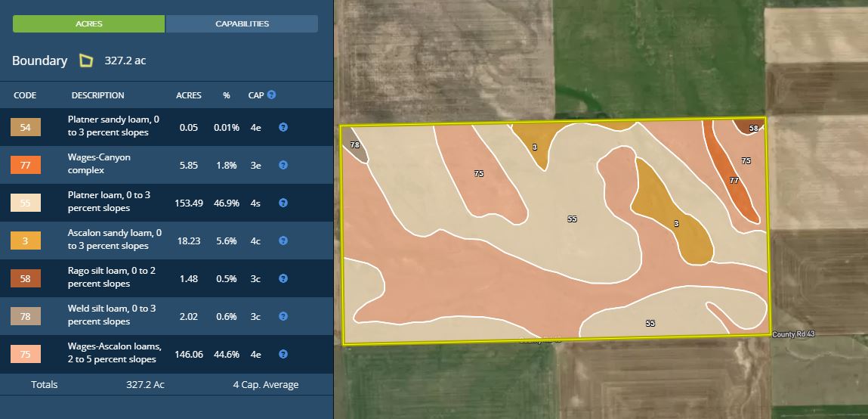Open help icon for Wages-Ascalon loams row

(x=283, y=354)
